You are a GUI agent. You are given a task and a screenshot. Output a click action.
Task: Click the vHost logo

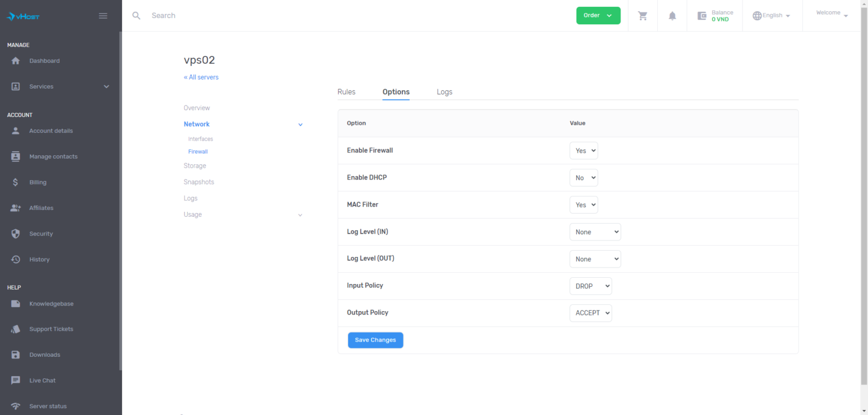(23, 16)
